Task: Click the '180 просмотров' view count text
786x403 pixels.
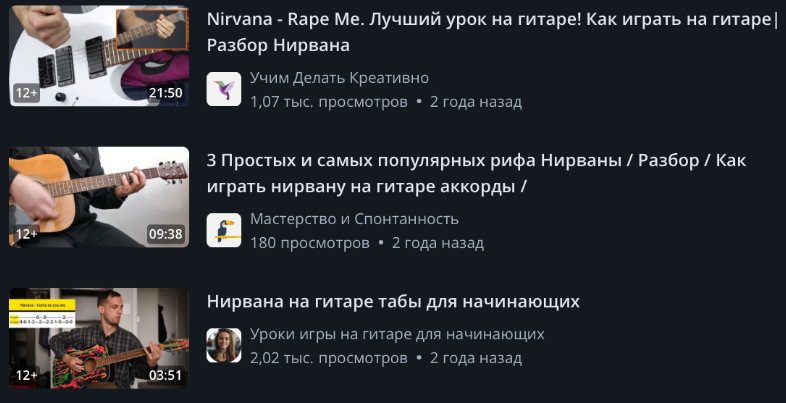Action: [x=310, y=243]
